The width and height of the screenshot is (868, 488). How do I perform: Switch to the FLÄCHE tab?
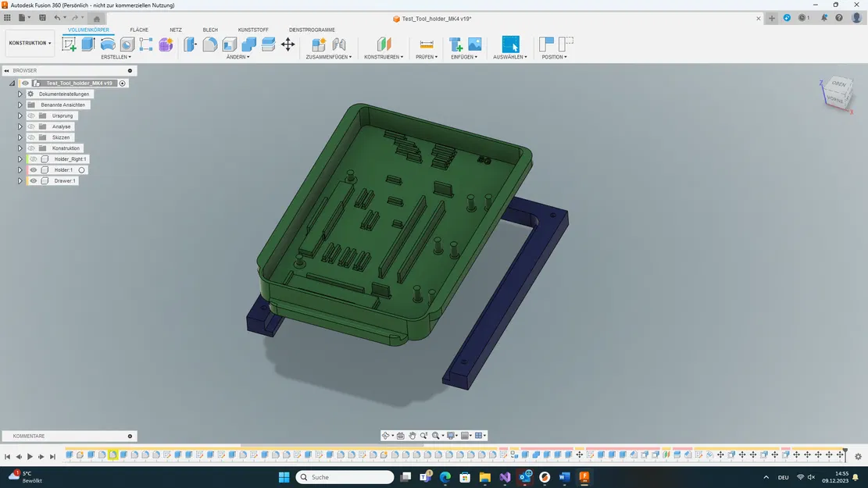coord(139,30)
